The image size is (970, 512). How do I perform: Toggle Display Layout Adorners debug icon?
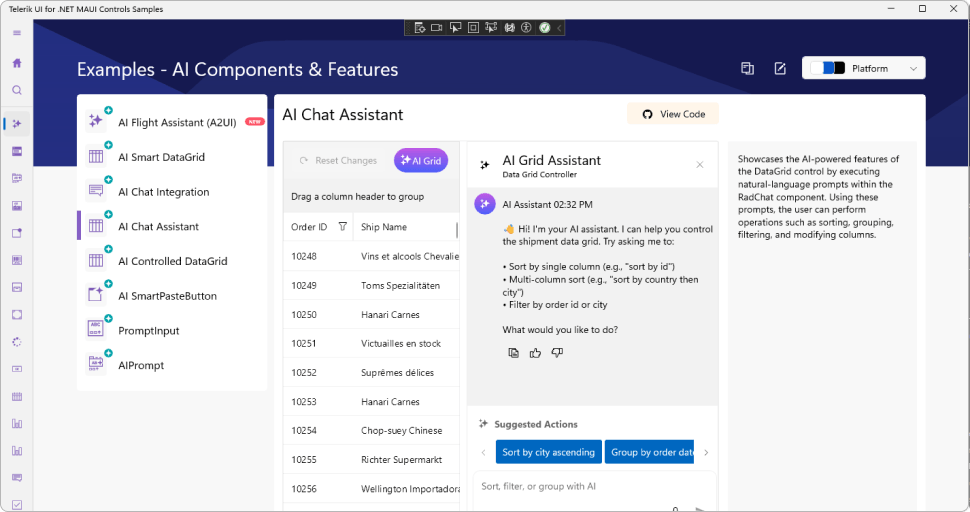point(473,28)
